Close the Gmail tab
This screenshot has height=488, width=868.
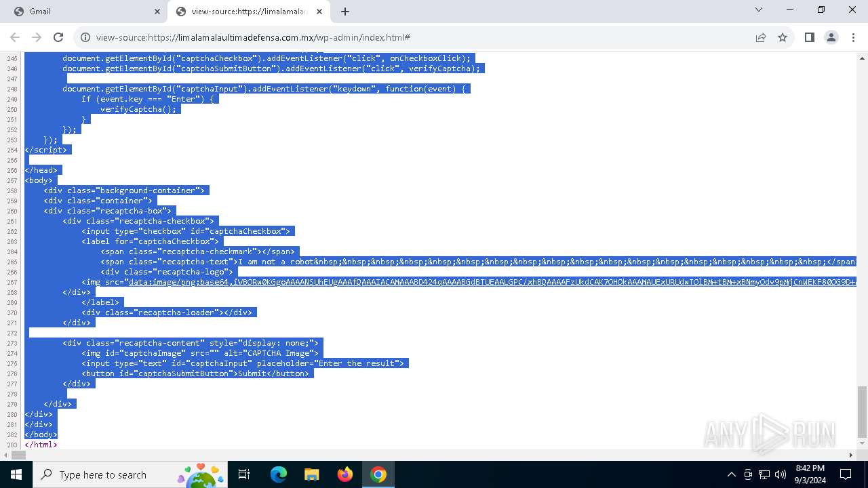(x=157, y=12)
